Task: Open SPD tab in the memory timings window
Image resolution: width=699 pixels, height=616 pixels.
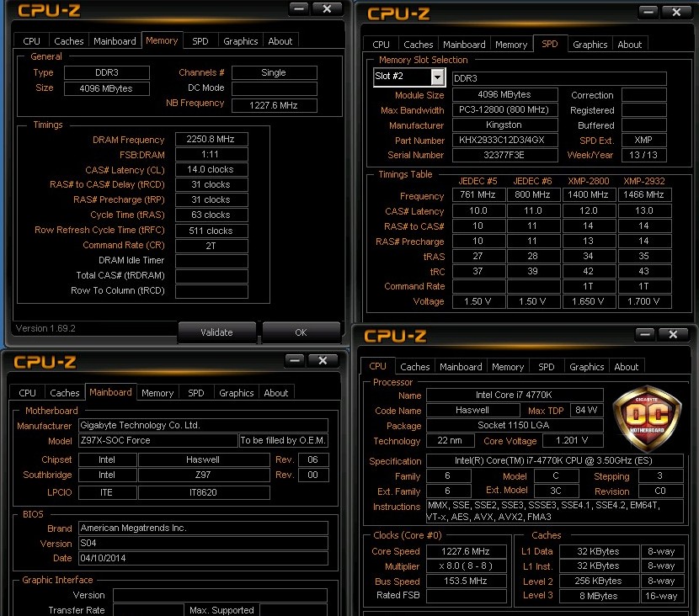Action: pyautogui.click(x=200, y=41)
